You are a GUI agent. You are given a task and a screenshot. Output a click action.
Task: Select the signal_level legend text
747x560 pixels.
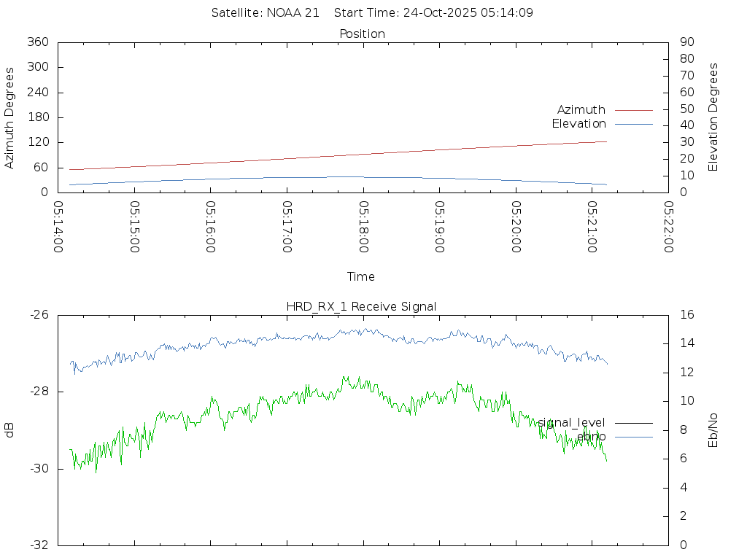pyautogui.click(x=571, y=423)
